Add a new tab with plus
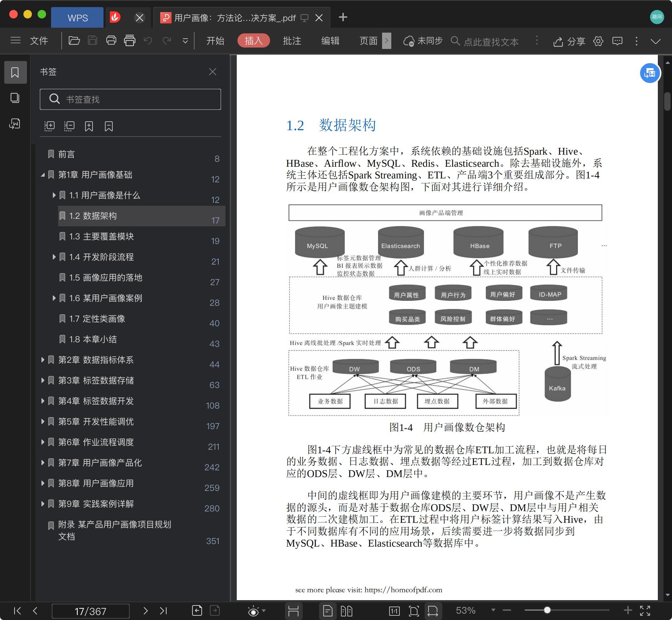 (343, 17)
